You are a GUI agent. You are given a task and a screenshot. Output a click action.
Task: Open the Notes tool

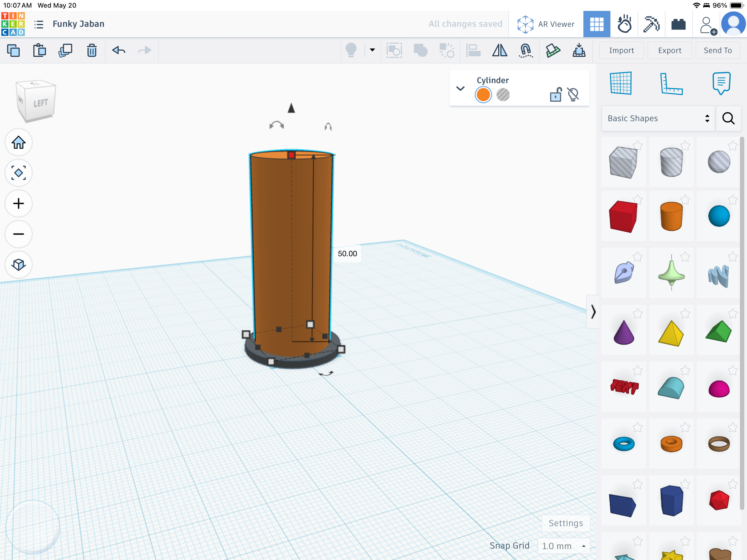721,83
